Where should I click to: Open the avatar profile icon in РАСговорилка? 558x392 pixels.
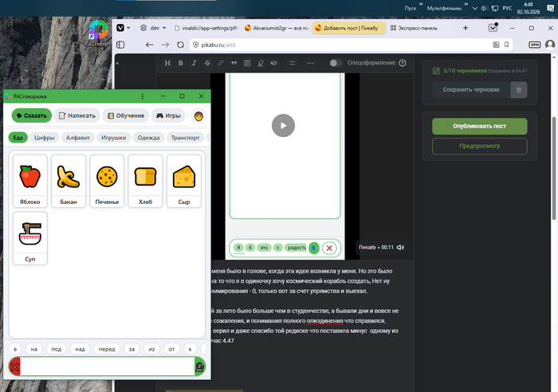[x=198, y=116]
